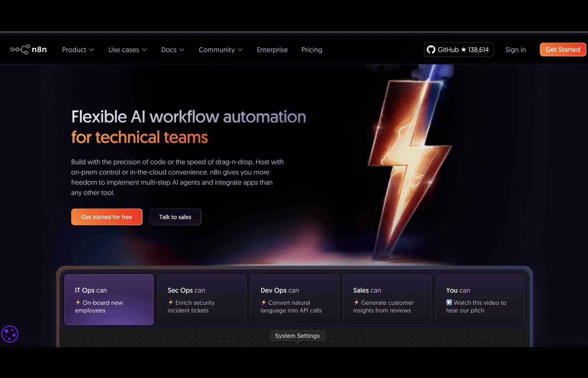Click the video play icon in You card
The width and height of the screenshot is (588, 378).
(449, 302)
